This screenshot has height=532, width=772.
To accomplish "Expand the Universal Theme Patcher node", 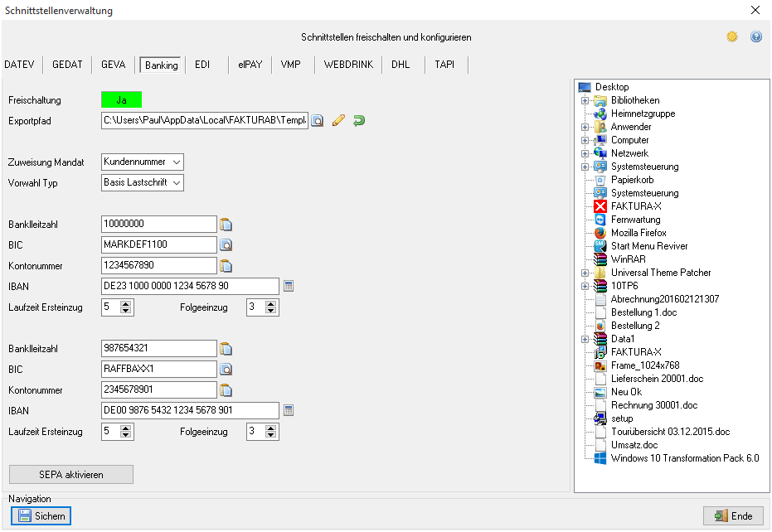I will [x=585, y=273].
